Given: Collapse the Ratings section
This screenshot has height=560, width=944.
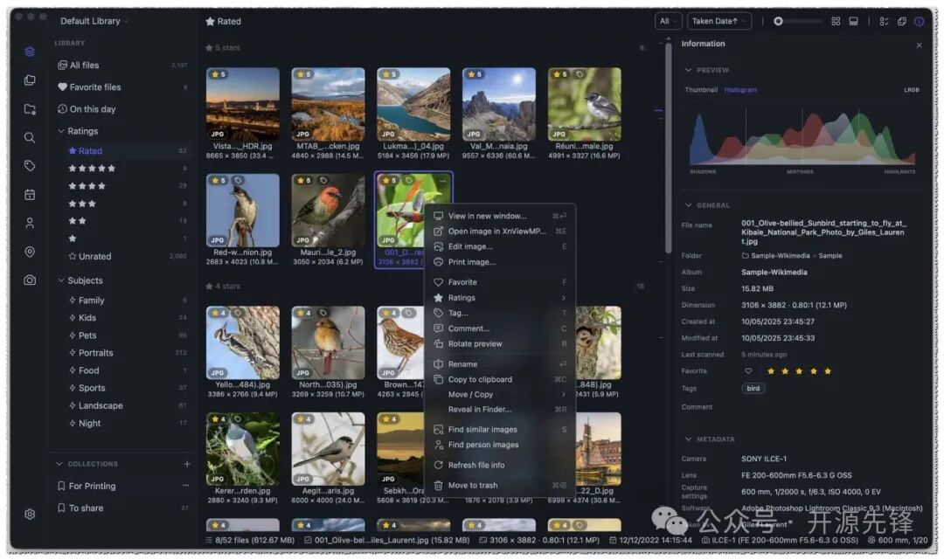Looking at the screenshot, I should 61,130.
